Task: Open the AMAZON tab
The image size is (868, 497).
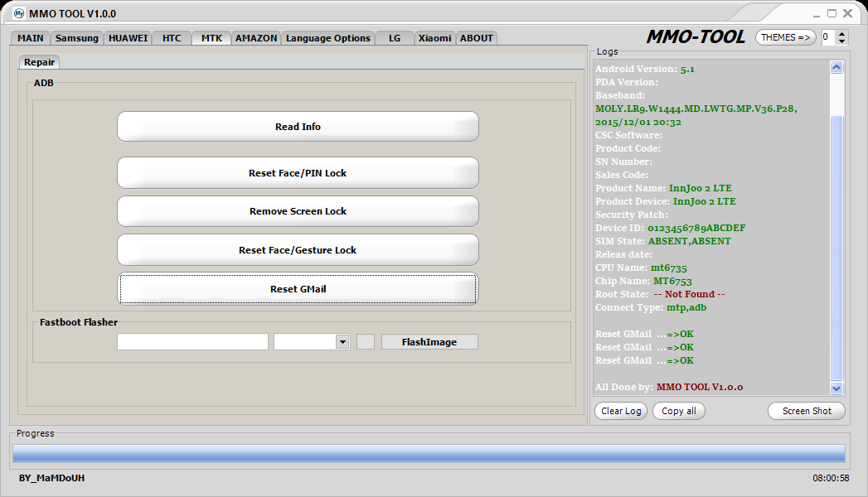Action: (x=256, y=38)
